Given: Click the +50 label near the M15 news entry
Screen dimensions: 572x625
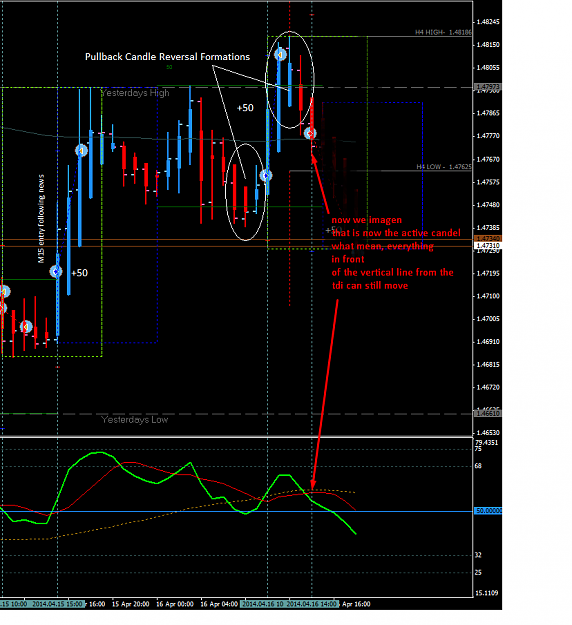Looking at the screenshot, I should coord(79,273).
